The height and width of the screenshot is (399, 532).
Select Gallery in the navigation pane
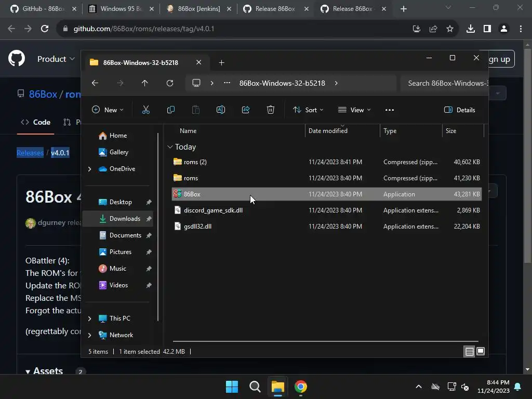point(119,152)
